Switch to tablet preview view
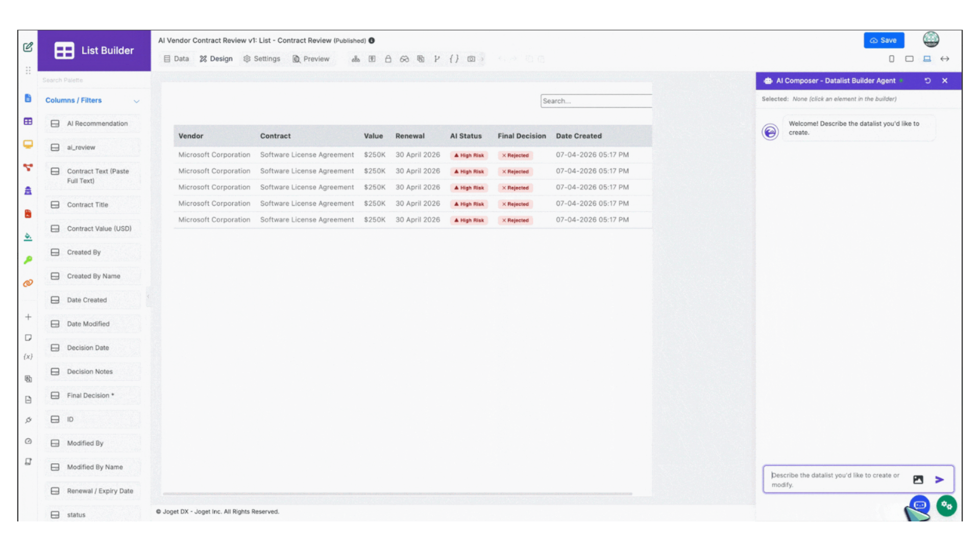The width and height of the screenshot is (980, 551). (x=909, y=59)
